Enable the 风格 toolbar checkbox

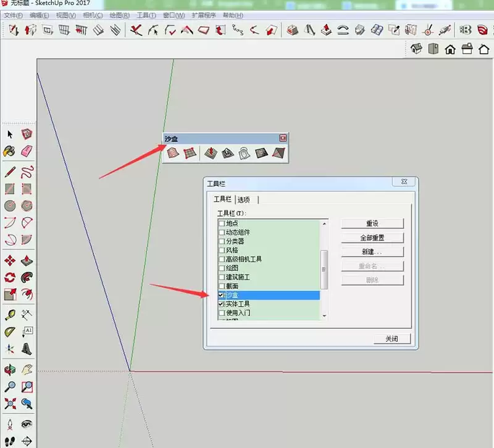(x=222, y=250)
